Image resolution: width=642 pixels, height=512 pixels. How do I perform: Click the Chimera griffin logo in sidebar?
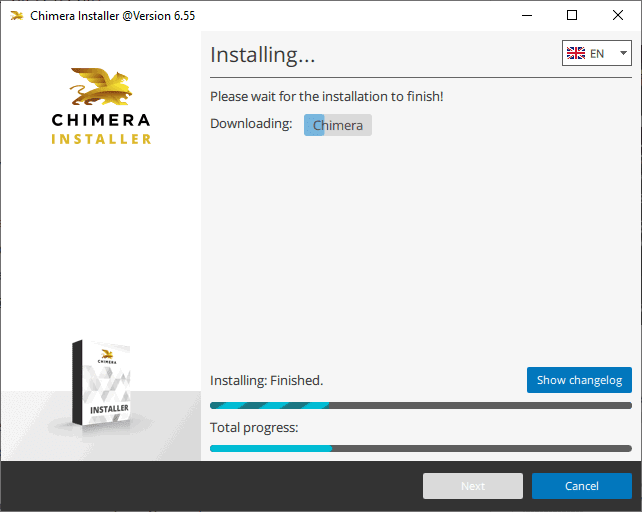click(101, 86)
